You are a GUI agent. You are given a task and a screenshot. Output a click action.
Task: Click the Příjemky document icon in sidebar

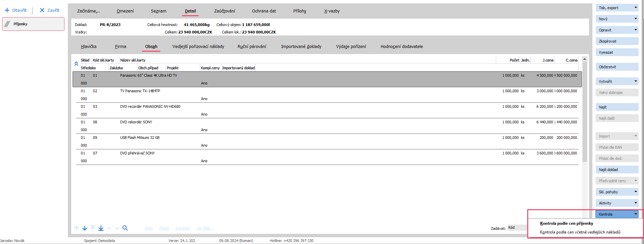click(7, 24)
